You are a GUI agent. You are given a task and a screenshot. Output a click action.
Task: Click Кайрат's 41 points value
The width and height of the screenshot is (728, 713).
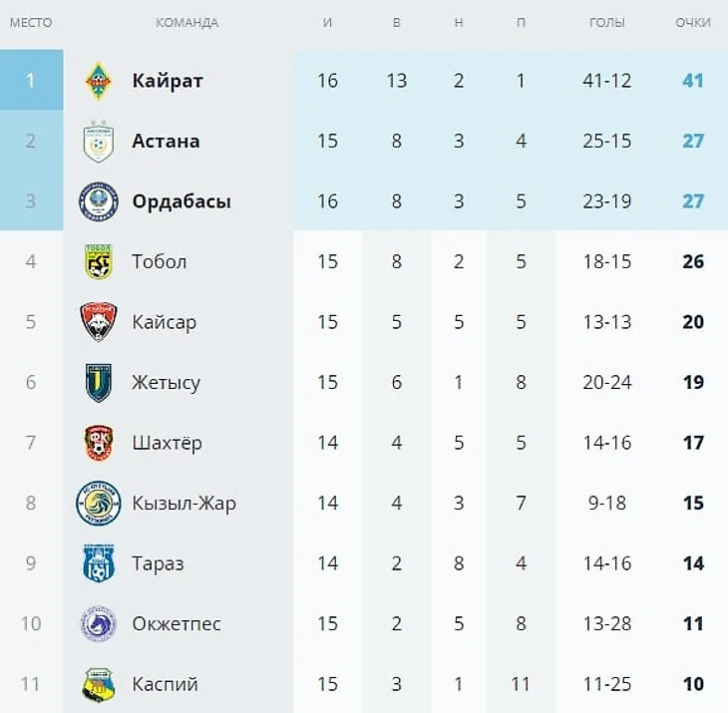(x=693, y=81)
